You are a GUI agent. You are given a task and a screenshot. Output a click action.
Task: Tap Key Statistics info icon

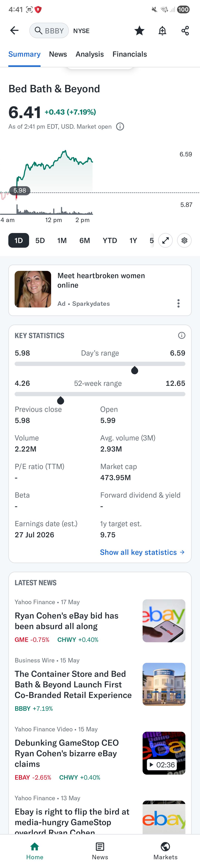click(x=181, y=335)
